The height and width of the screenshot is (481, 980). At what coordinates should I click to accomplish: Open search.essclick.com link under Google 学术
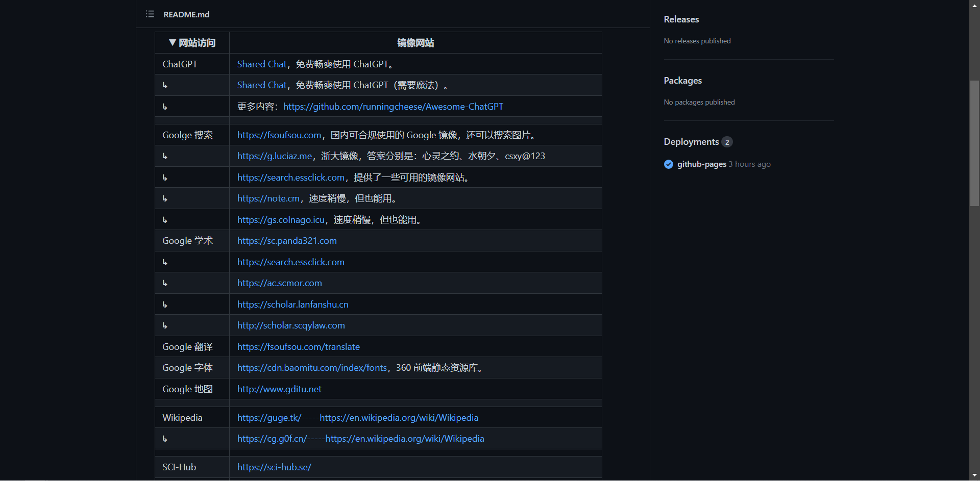pyautogui.click(x=291, y=262)
